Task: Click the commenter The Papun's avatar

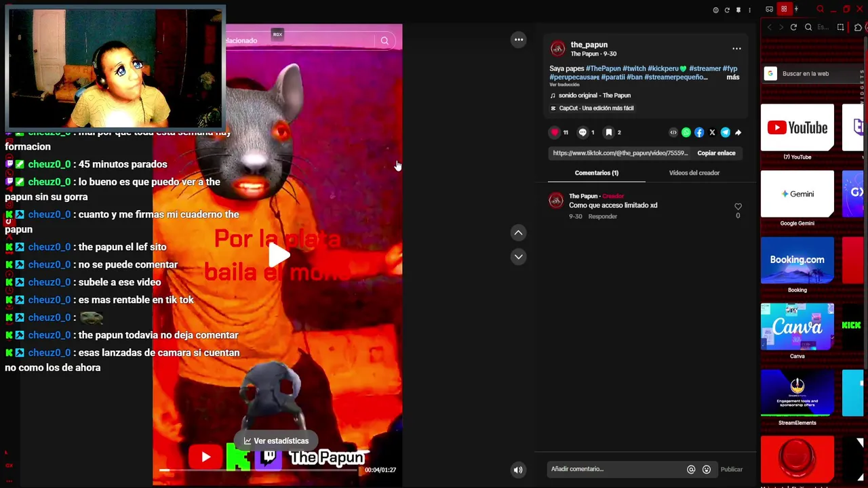Action: [x=556, y=200]
